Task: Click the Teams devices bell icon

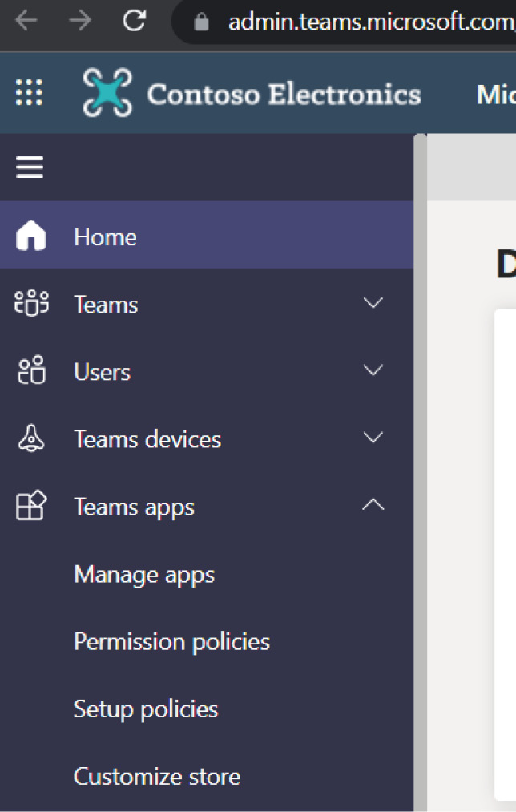Action: [31, 438]
